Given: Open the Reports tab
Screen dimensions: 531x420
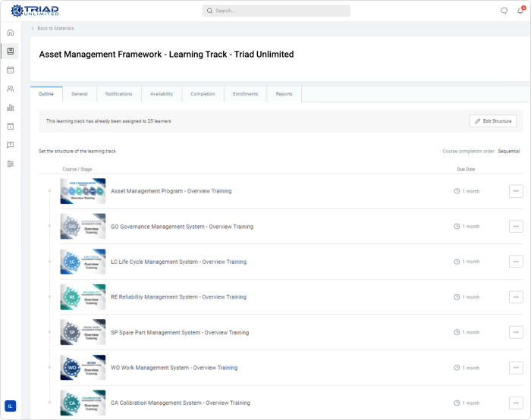Looking at the screenshot, I should [284, 94].
